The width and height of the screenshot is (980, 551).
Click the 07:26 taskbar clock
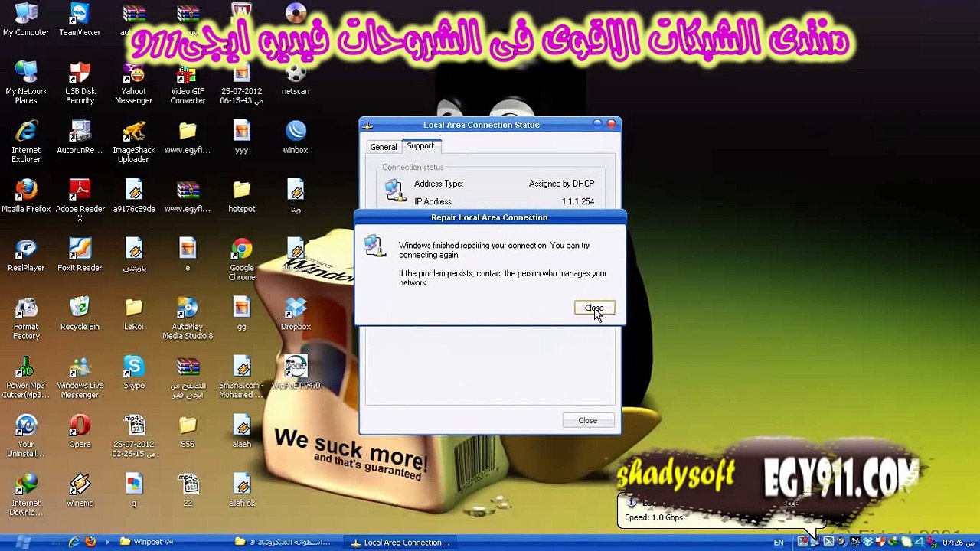pyautogui.click(x=958, y=543)
